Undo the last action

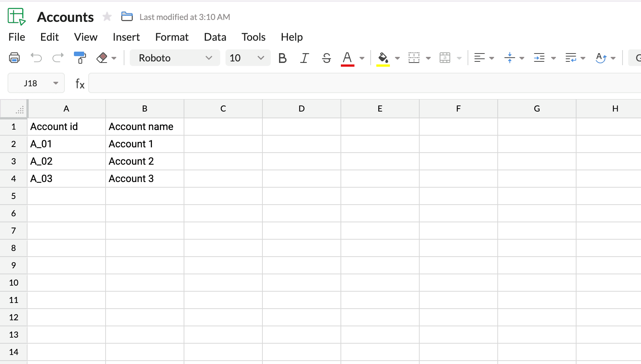(36, 58)
